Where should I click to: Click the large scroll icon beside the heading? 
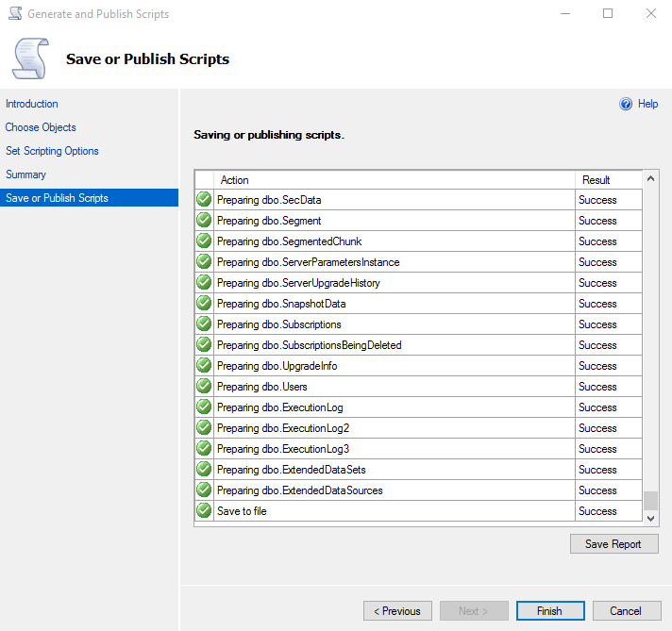point(30,58)
